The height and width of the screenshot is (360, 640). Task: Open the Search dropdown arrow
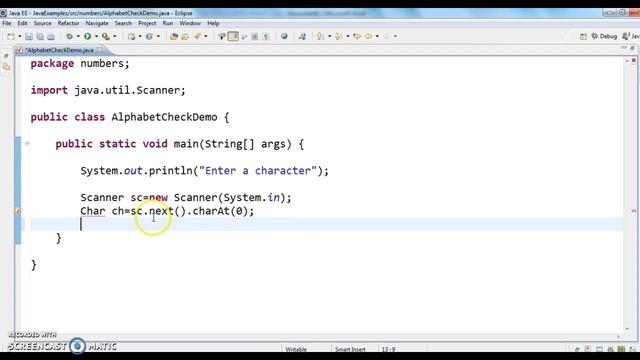point(206,37)
